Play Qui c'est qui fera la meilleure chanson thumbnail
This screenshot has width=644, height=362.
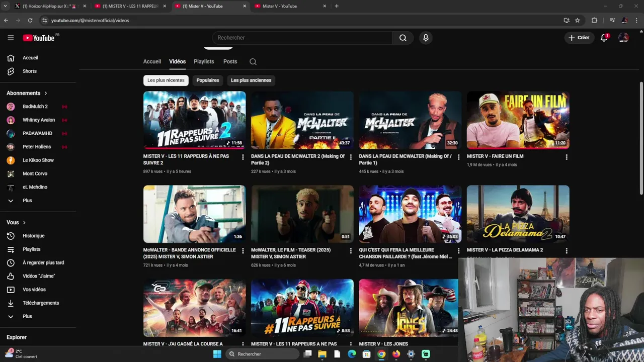pos(410,214)
